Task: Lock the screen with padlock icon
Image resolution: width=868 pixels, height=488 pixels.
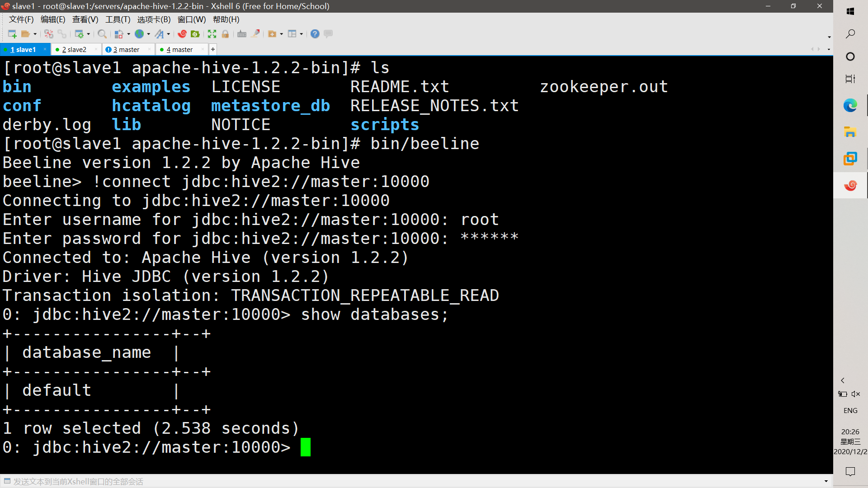Action: pos(226,34)
